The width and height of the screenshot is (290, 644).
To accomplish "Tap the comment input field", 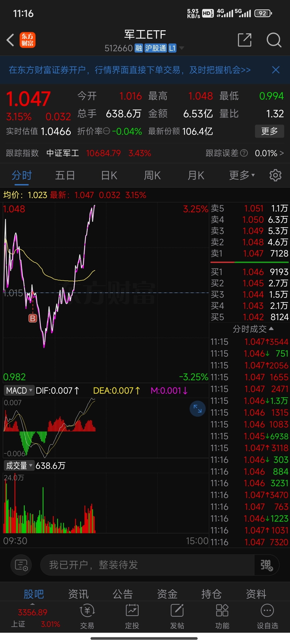I will tap(147, 565).
